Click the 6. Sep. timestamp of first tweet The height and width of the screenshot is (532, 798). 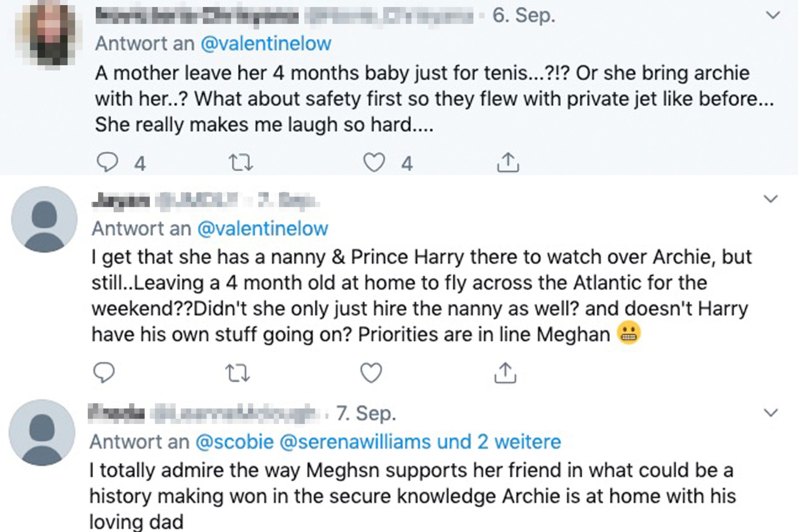click(523, 16)
